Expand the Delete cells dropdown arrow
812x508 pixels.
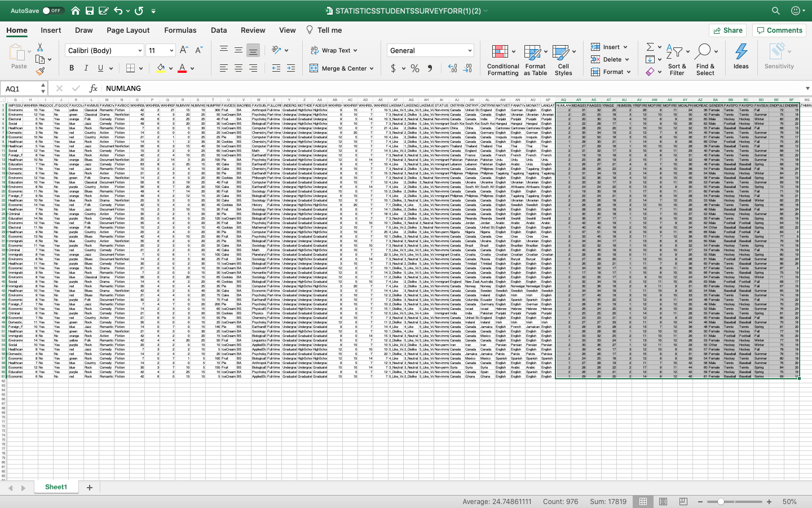(628, 60)
